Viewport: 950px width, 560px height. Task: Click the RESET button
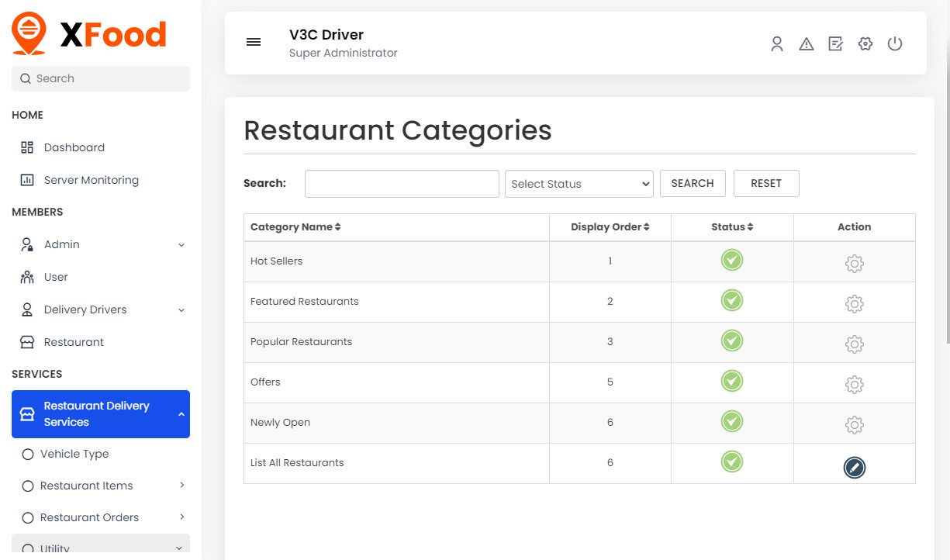coord(766,183)
